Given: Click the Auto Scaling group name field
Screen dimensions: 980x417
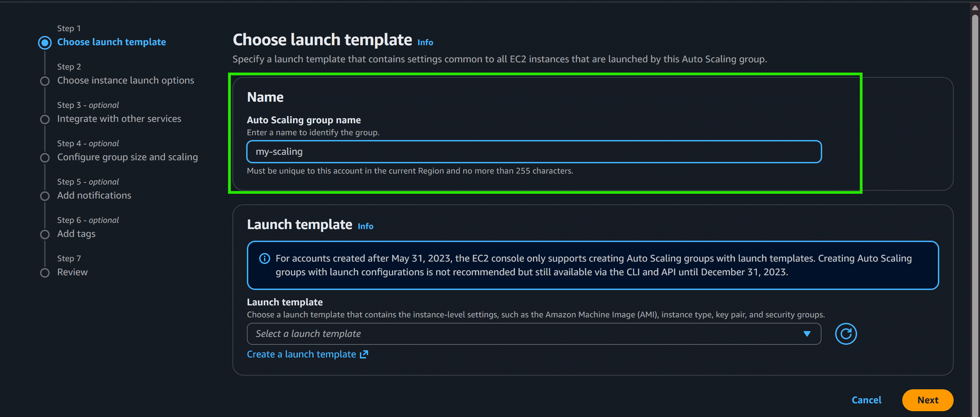Looking at the screenshot, I should coord(534,151).
